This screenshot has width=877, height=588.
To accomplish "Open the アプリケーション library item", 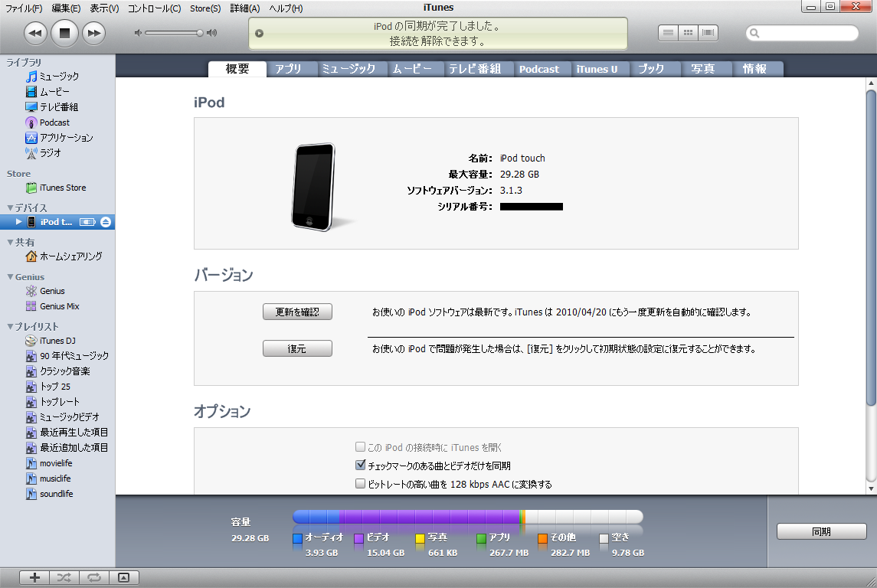I will coord(57,138).
